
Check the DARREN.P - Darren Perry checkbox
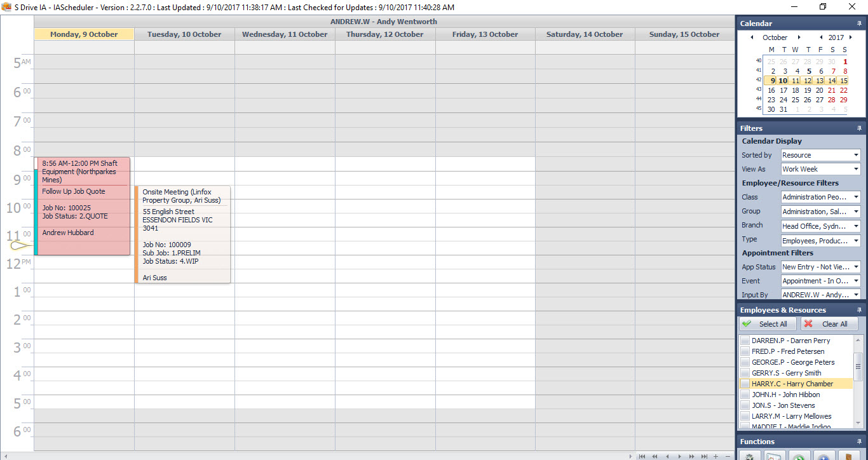click(x=745, y=341)
